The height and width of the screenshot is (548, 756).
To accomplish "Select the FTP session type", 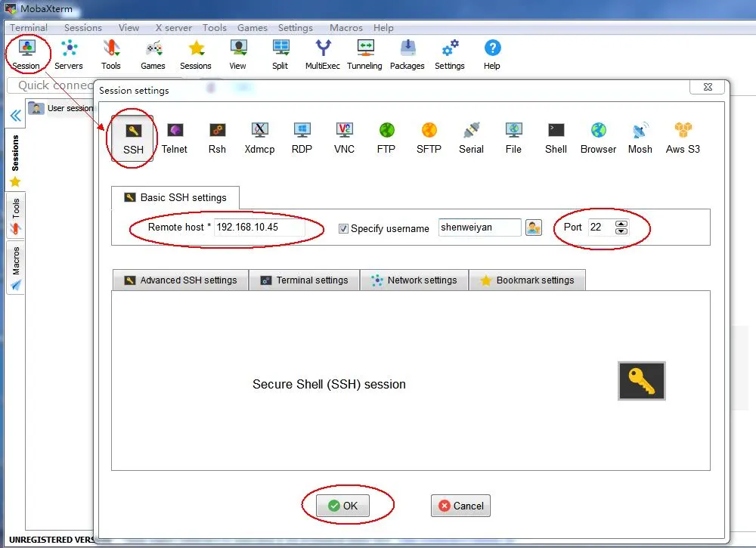I will tap(386, 138).
